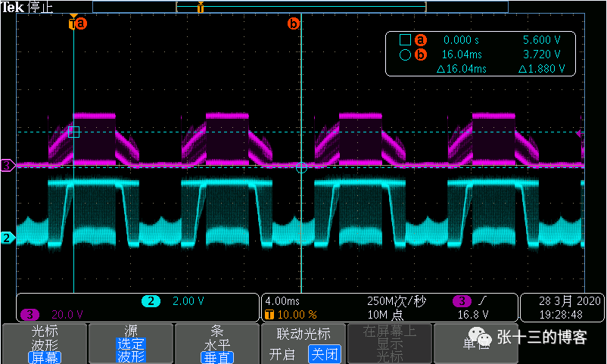Click the trigger source channel 3 badge
The image size is (607, 364).
click(x=462, y=301)
